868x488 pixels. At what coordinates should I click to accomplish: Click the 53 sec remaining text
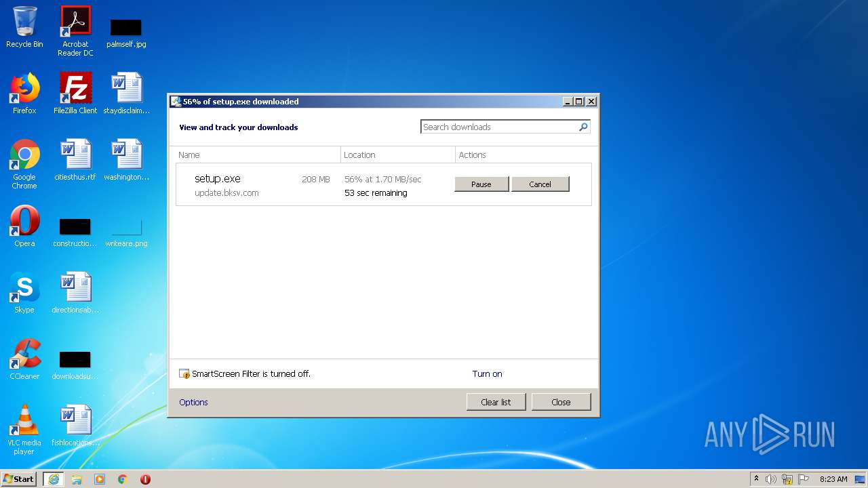click(x=376, y=193)
